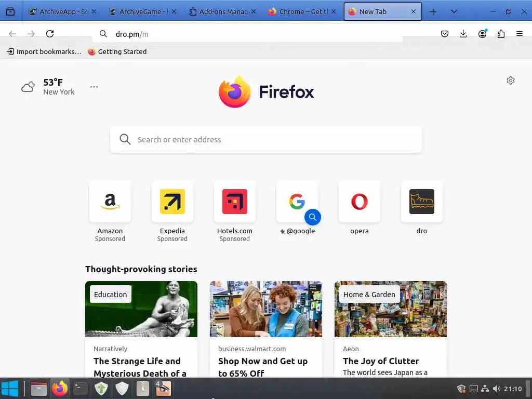Screen dimensions: 532x399
Task: Open a new tab with plus button
Action: click(433, 12)
